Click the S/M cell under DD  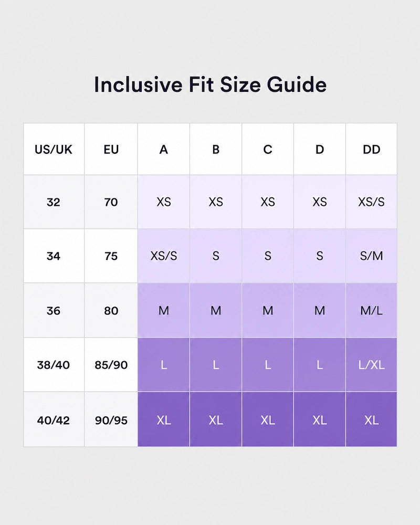click(x=371, y=256)
